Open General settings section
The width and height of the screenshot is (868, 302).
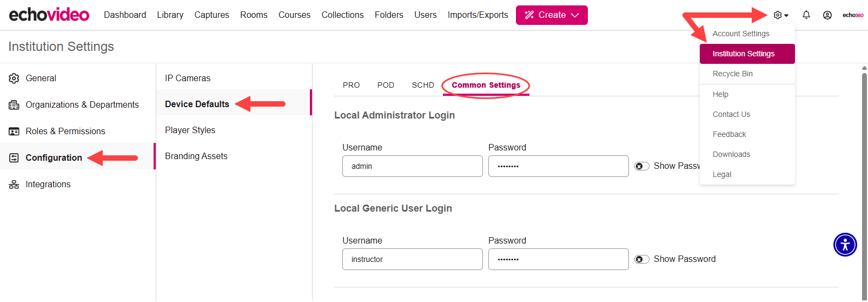coord(78,78)
